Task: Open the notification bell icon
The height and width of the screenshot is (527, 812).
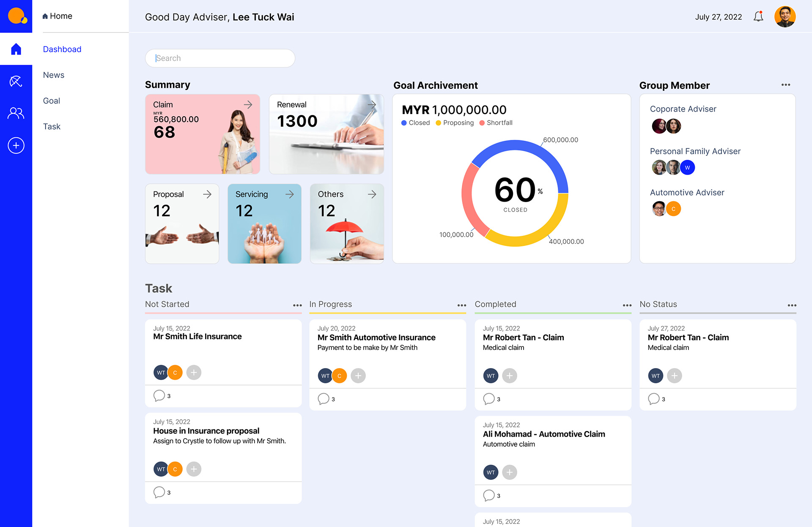Action: coord(758,16)
